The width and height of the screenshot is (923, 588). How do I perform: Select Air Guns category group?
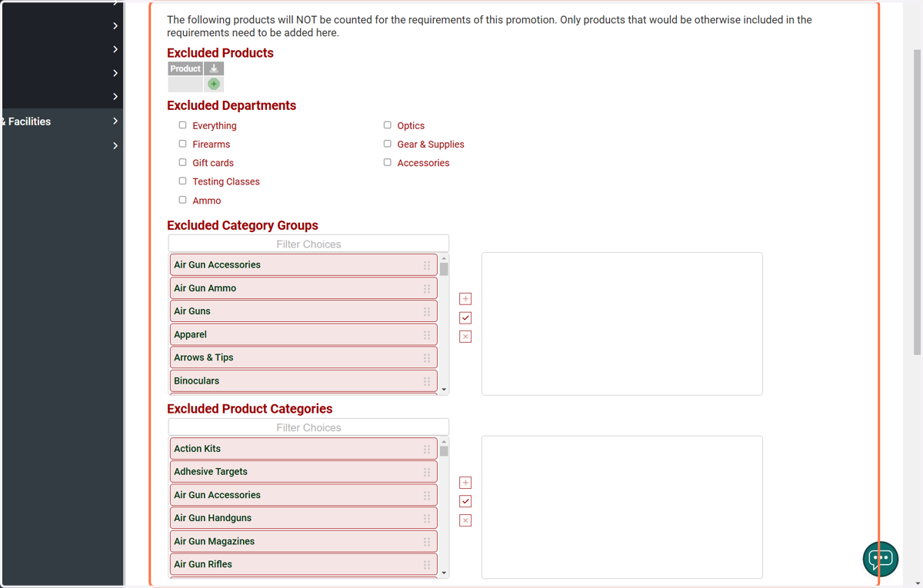(303, 311)
